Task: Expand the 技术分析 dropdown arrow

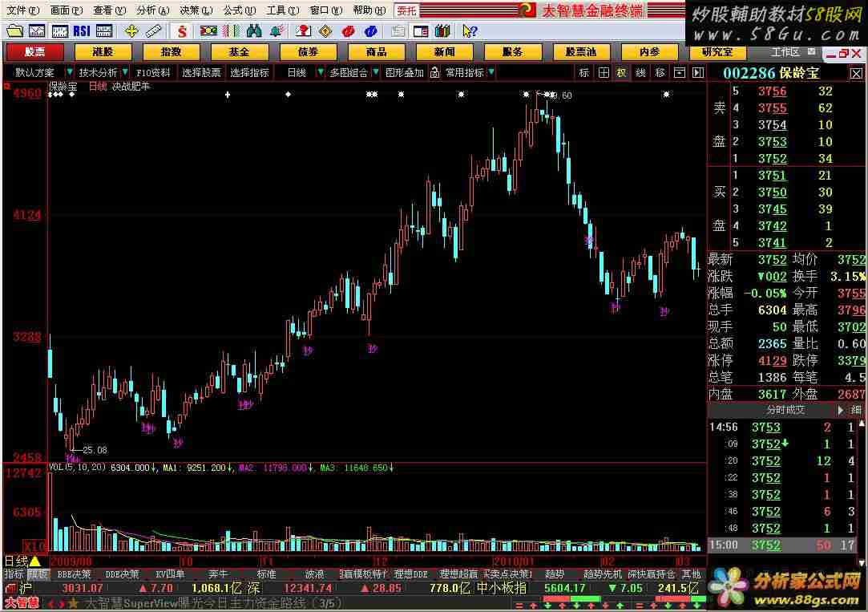Action: click(x=125, y=72)
